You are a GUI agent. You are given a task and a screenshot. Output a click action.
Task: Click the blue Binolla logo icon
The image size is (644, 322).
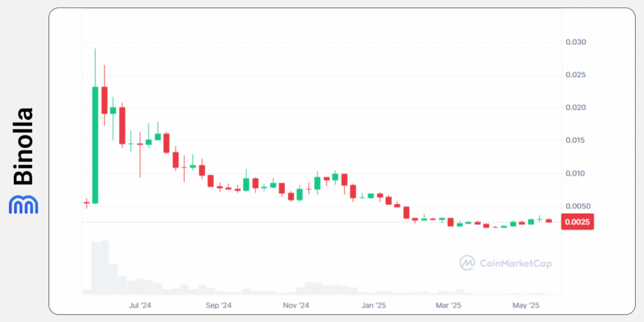tap(23, 204)
